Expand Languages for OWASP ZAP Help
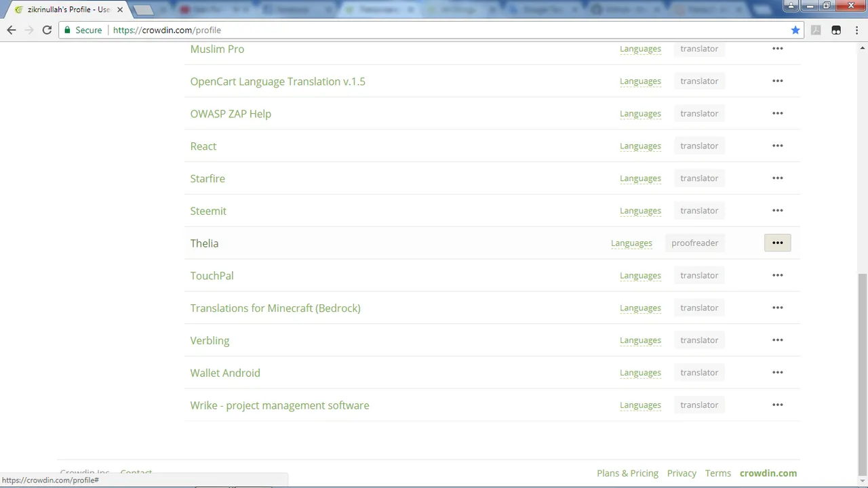868x488 pixels. pos(640,113)
